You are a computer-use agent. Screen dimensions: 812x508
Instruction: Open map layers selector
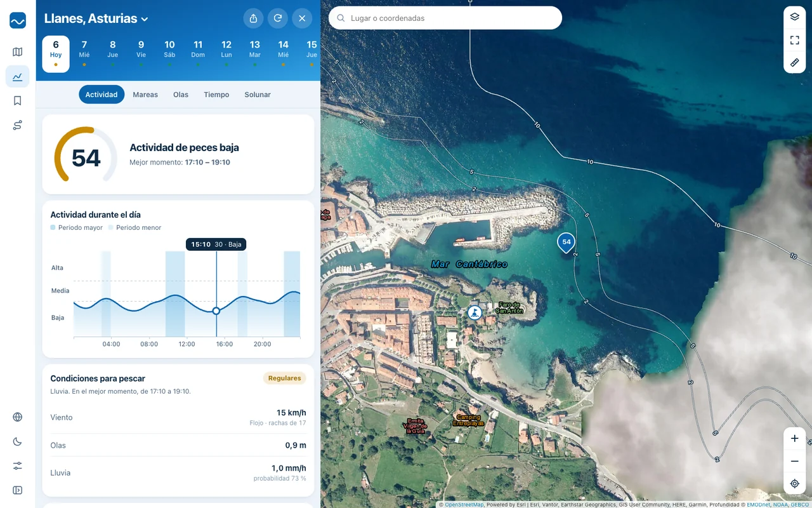795,17
